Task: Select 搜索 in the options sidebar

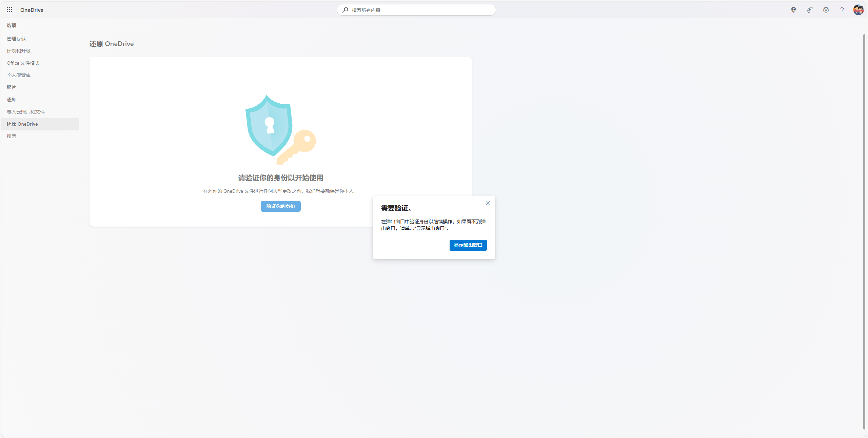Action: coord(12,136)
